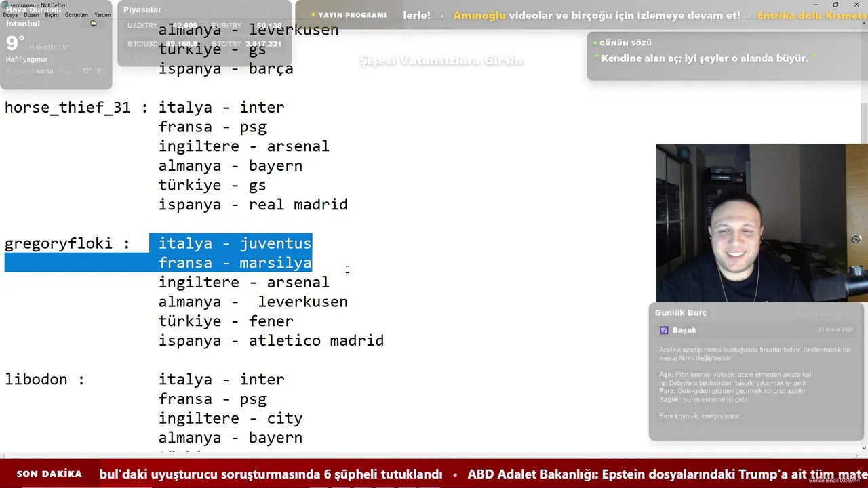The height and width of the screenshot is (488, 868).
Task: Click the Piyasalar widget title
Action: 142,9
